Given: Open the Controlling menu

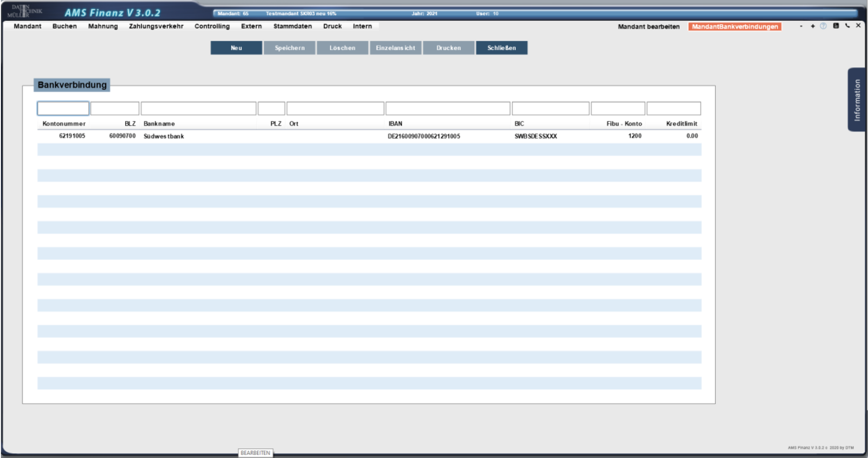Looking at the screenshot, I should (x=212, y=26).
